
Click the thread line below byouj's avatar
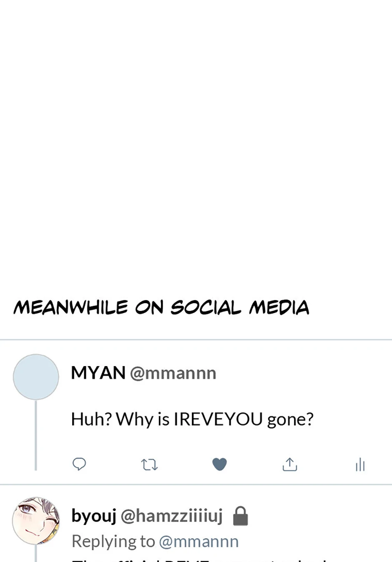tap(36, 554)
